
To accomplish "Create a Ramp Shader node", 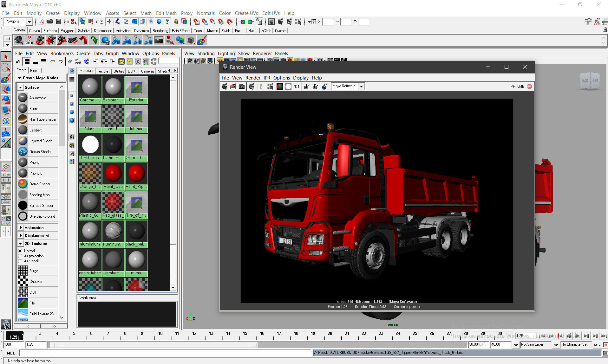I will tap(38, 184).
